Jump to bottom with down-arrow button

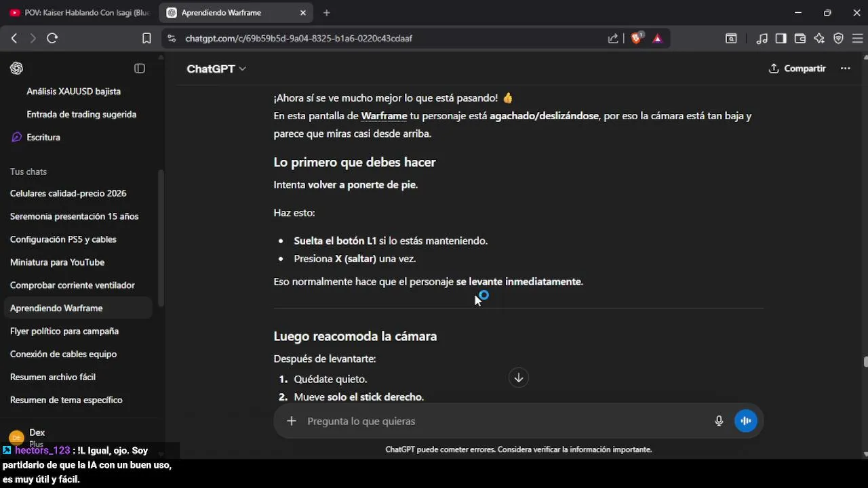519,378
